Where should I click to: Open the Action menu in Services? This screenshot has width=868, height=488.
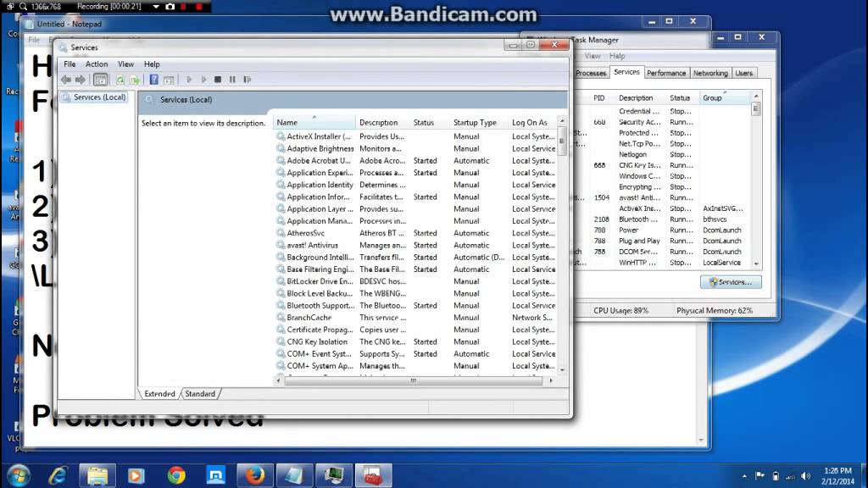coord(97,64)
